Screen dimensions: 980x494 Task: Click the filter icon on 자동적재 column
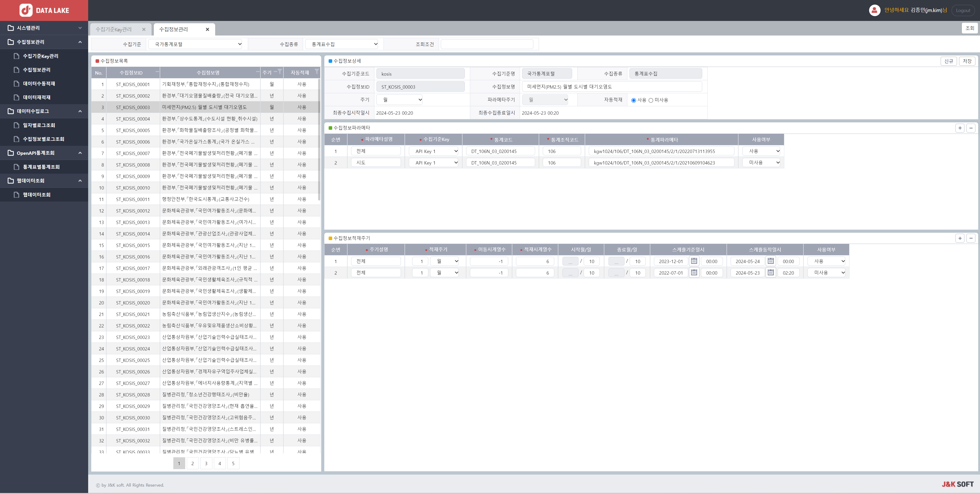317,72
